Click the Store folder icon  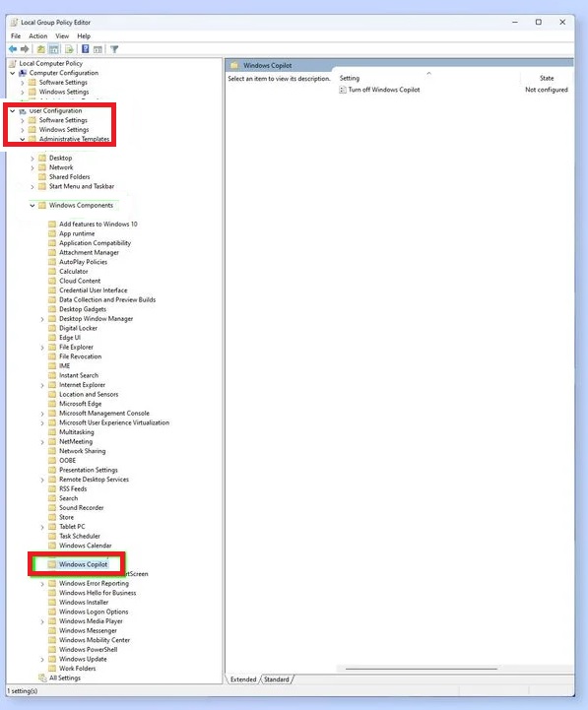click(x=52, y=517)
